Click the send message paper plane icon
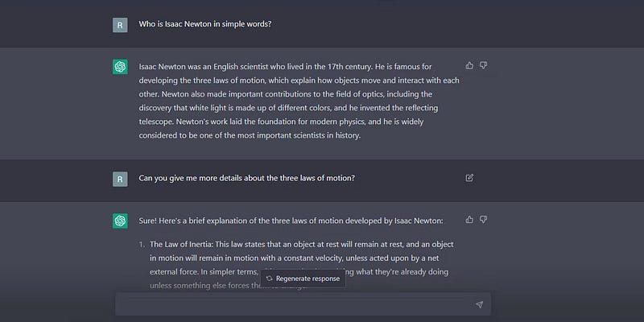This screenshot has height=322, width=644. 479,304
